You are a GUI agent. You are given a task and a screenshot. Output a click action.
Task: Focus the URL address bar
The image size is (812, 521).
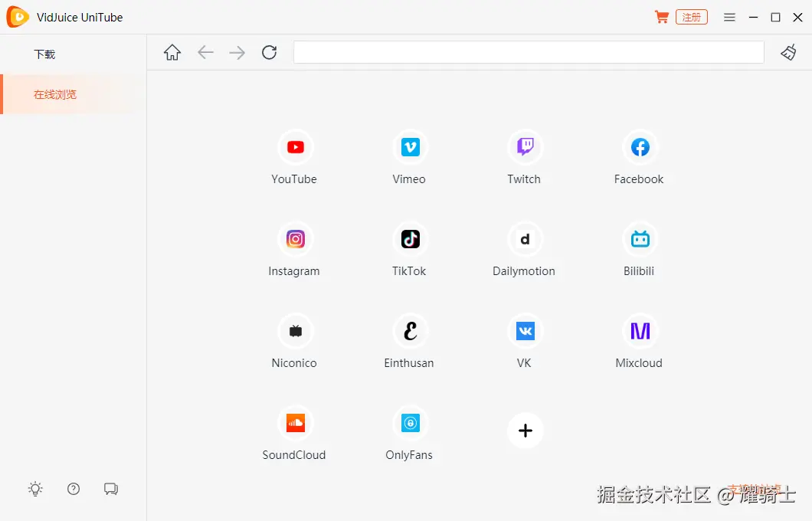coord(529,52)
